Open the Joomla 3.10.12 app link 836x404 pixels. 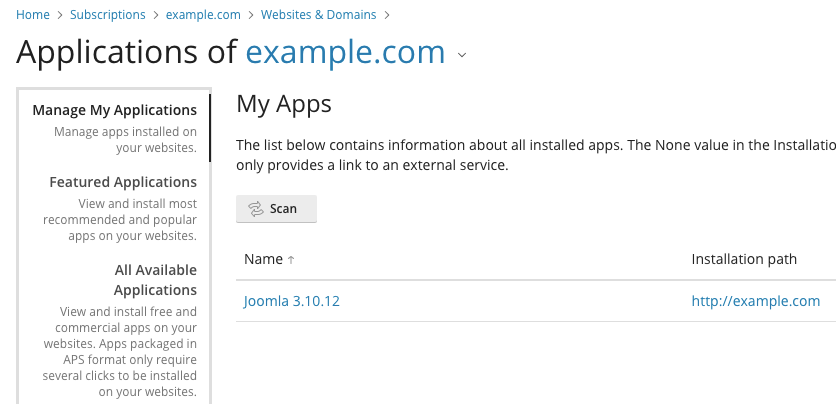pos(292,301)
